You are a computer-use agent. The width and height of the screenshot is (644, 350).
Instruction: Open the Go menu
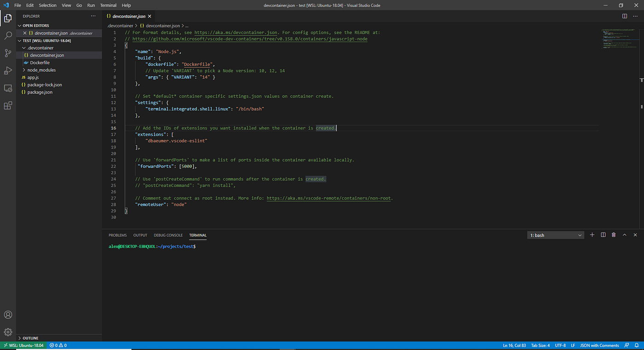pyautogui.click(x=79, y=5)
